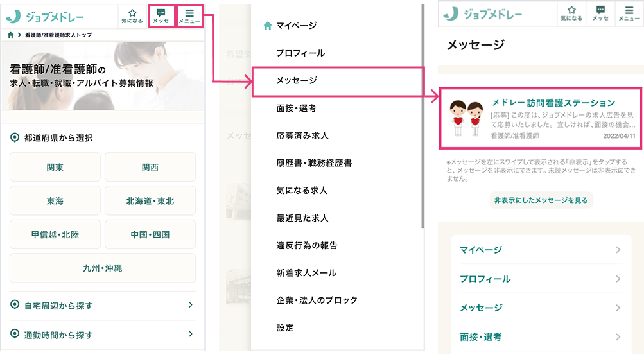Click location pin icon beside 都道府県から選択
Screen dimensions: 644x357
tap(15, 137)
